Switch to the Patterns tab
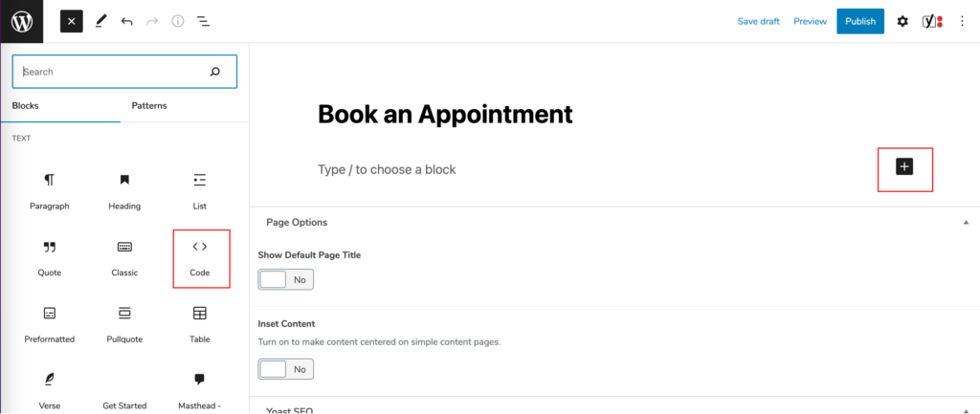This screenshot has height=414, width=980. tap(149, 105)
